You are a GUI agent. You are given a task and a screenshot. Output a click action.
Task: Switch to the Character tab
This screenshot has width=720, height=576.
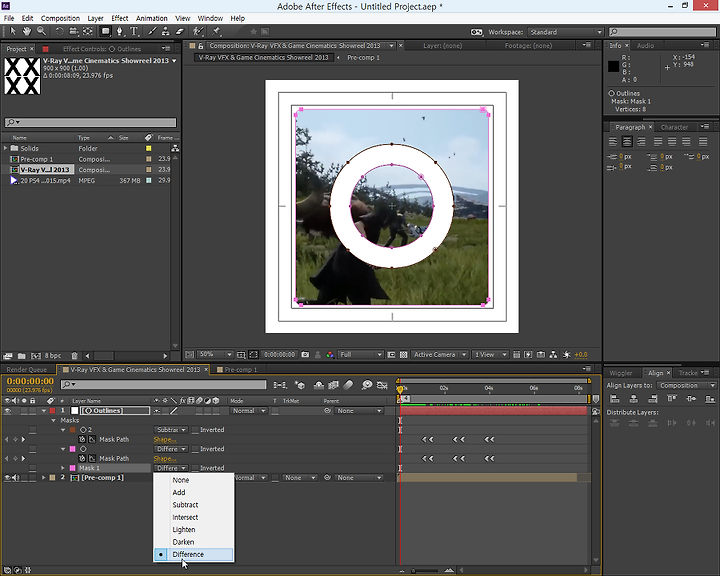tap(674, 127)
